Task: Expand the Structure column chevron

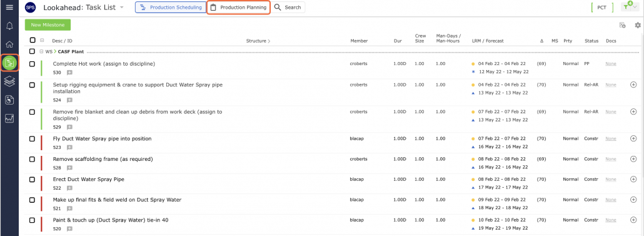Action: 269,41
